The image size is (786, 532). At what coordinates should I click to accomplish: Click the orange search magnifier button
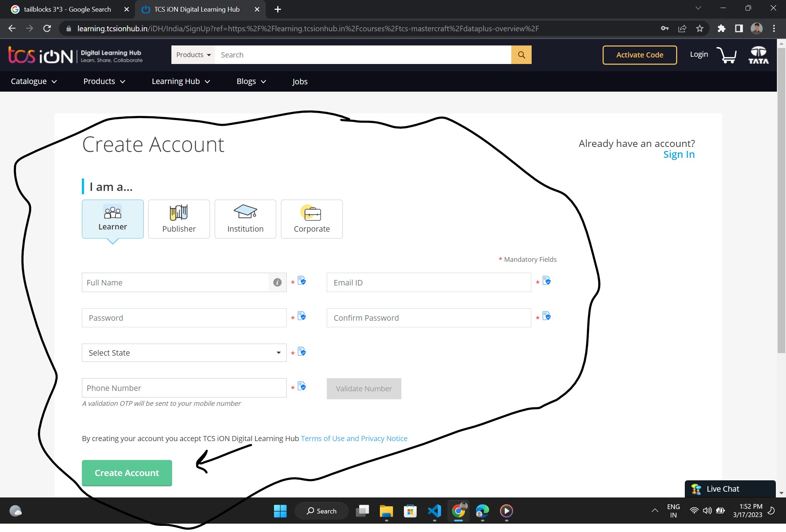pos(521,55)
